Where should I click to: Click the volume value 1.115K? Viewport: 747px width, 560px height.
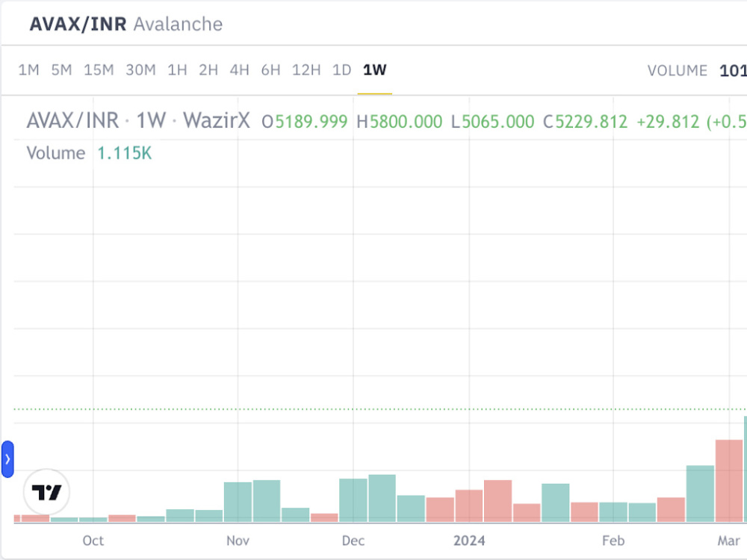[x=124, y=153]
